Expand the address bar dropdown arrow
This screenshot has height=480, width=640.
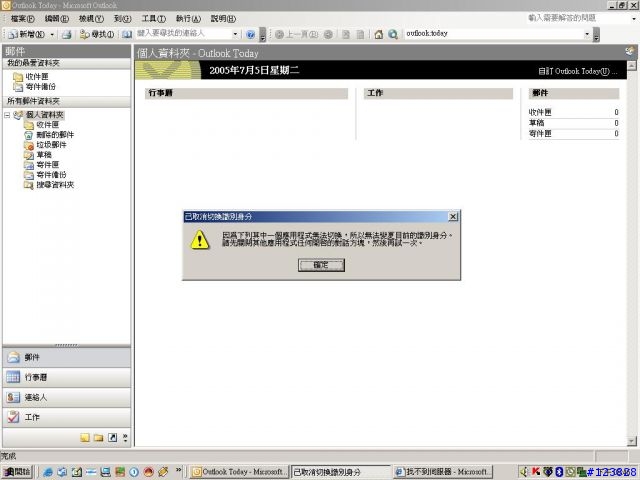(587, 34)
